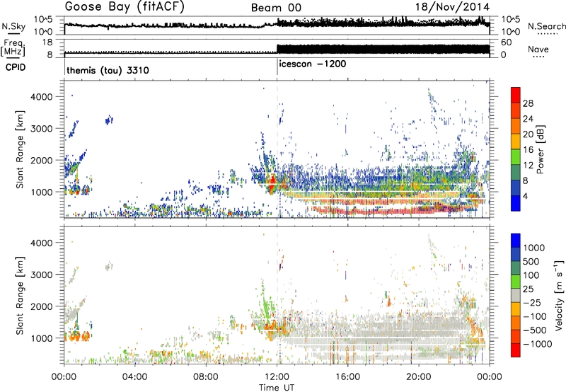Click the '4' tick on power color bar
Image resolution: width=566 pixels, height=392 pixels.
click(526, 196)
